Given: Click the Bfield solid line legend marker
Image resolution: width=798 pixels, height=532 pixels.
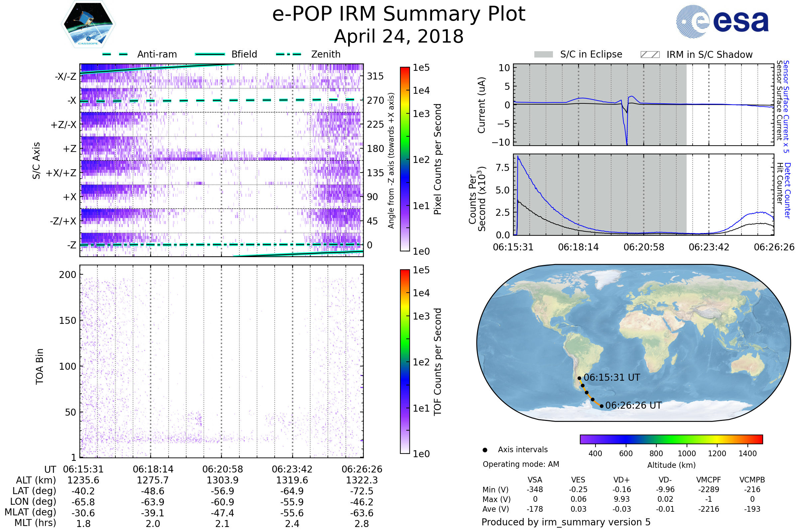Looking at the screenshot, I should pos(210,54).
